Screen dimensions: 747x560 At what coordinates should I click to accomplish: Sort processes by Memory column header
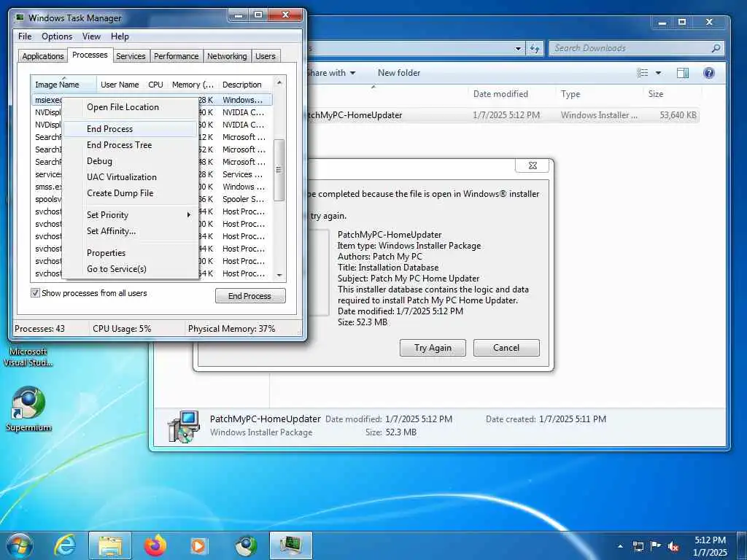193,85
